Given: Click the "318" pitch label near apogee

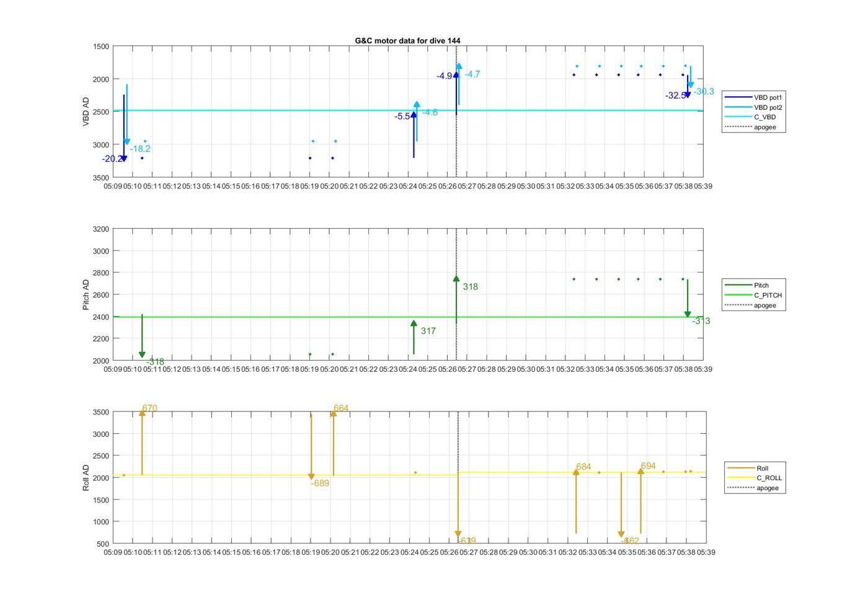Looking at the screenshot, I should tap(471, 287).
